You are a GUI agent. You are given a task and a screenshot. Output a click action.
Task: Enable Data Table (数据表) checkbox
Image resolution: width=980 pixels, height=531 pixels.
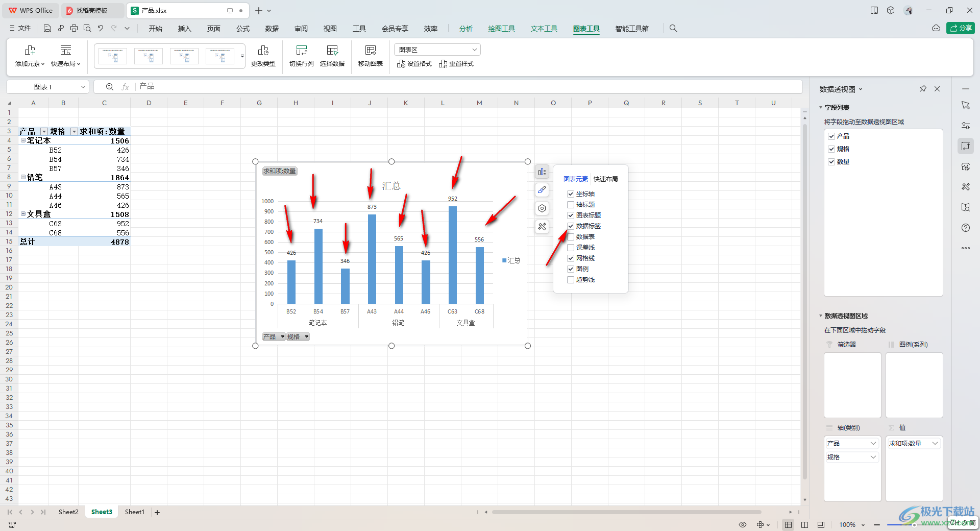click(571, 237)
